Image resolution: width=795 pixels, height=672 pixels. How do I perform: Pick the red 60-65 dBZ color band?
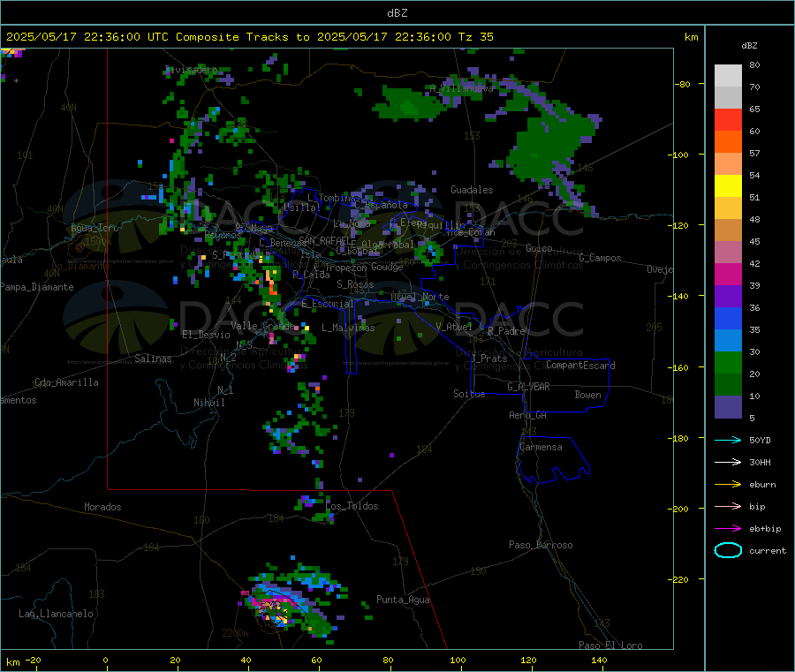click(x=728, y=120)
